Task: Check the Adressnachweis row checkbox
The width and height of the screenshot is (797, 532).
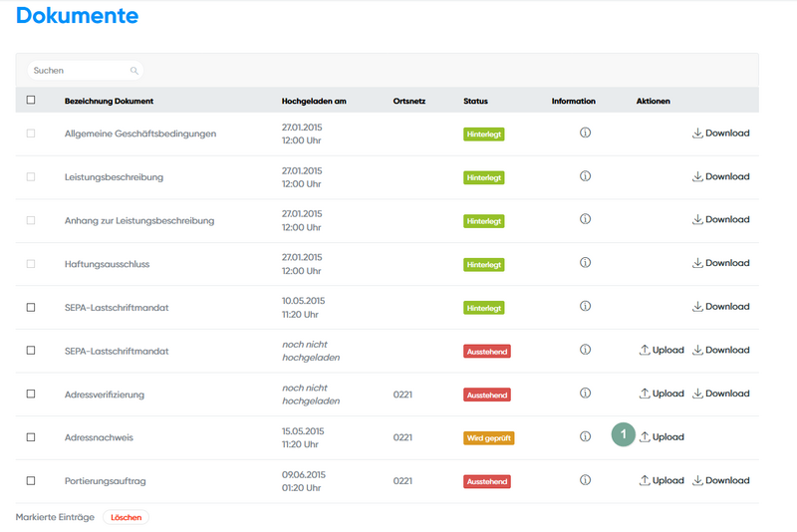Action: pos(31,437)
